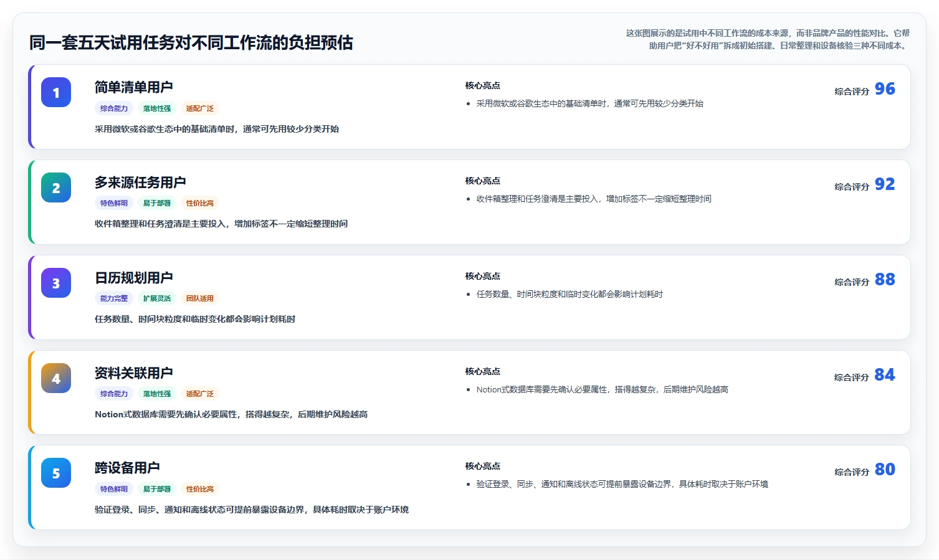Select the 资料关联用户 card title
939x560 pixels.
[134, 373]
